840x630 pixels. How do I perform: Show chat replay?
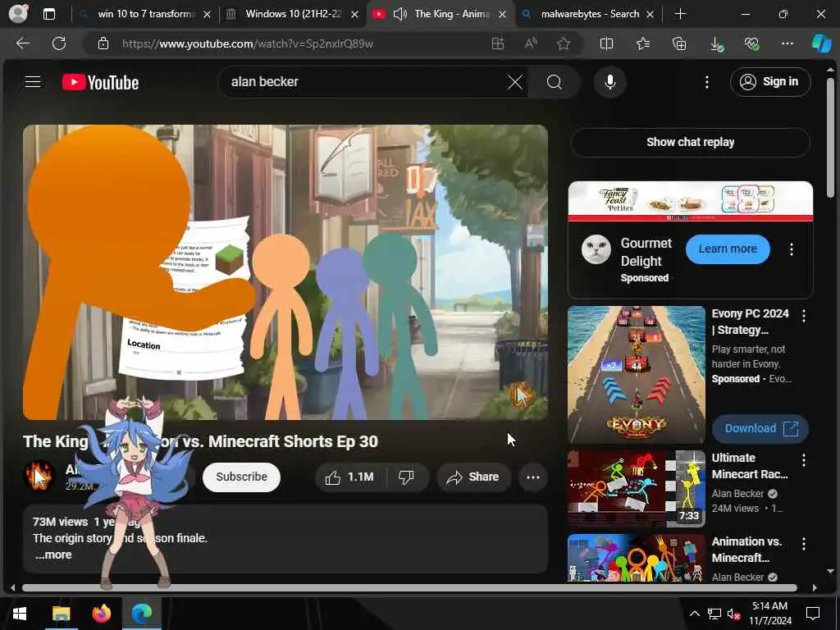click(x=690, y=142)
